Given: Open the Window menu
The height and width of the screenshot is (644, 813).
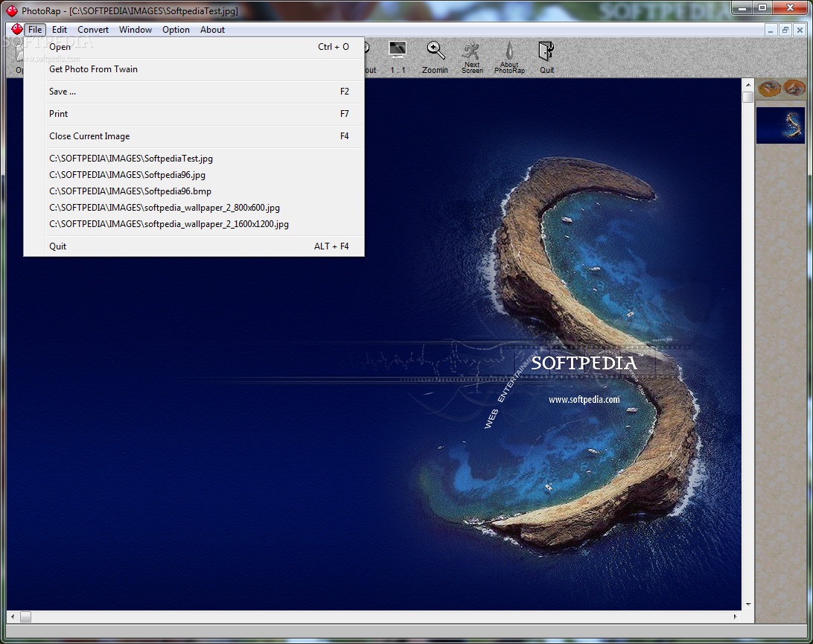Looking at the screenshot, I should click(135, 30).
